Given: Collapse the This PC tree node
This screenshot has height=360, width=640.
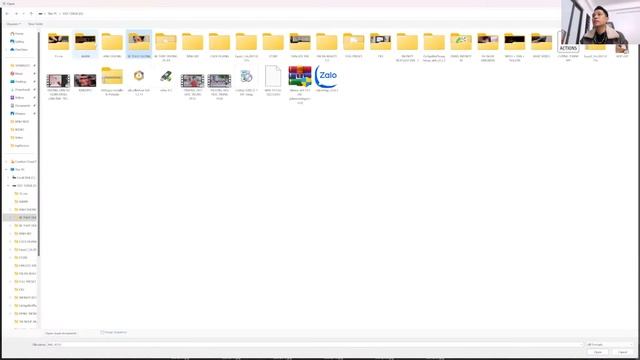Looking at the screenshot, I should (7, 169).
